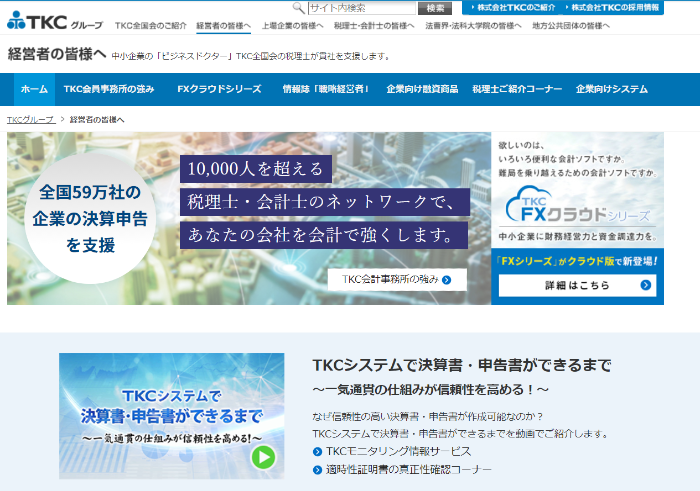Image resolution: width=700 pixels, height=491 pixels.
Task: Click arrow icon on 詳細はこちら button
Action: (647, 285)
